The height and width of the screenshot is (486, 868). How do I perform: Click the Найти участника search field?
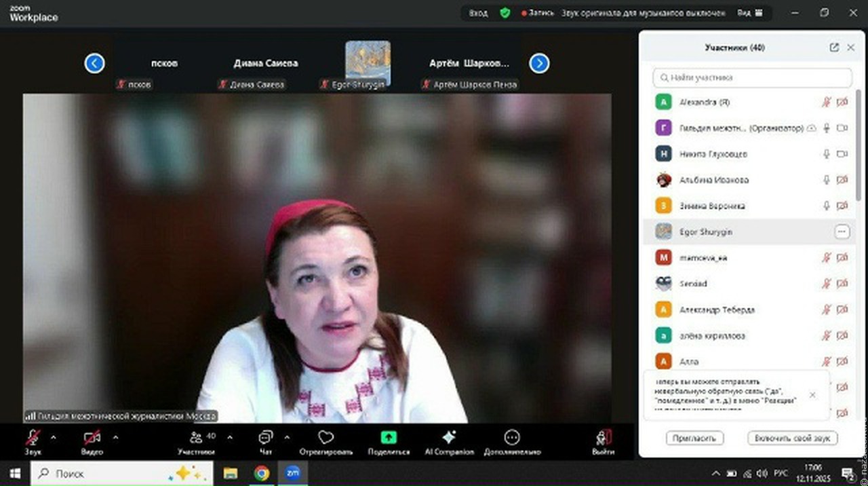coord(752,77)
